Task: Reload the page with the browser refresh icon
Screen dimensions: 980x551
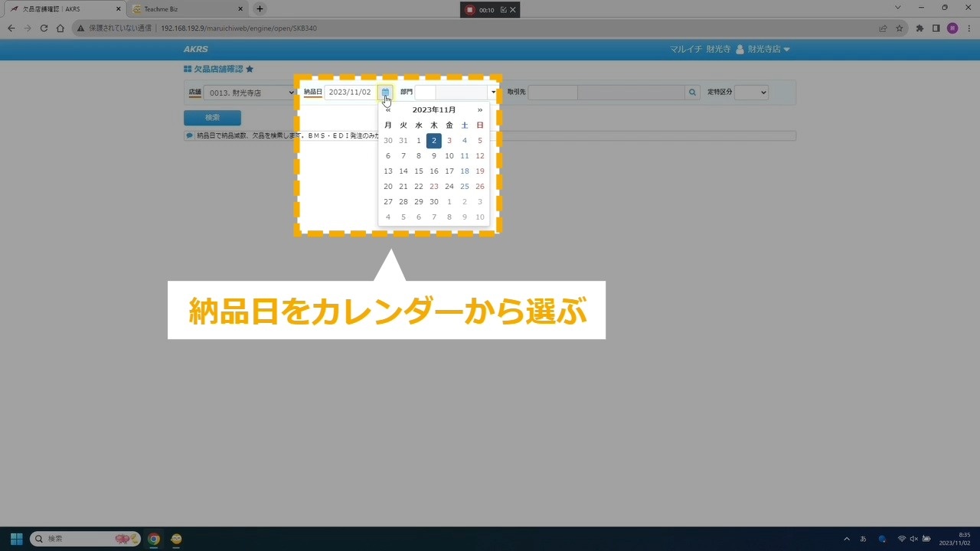Action: tap(44, 28)
